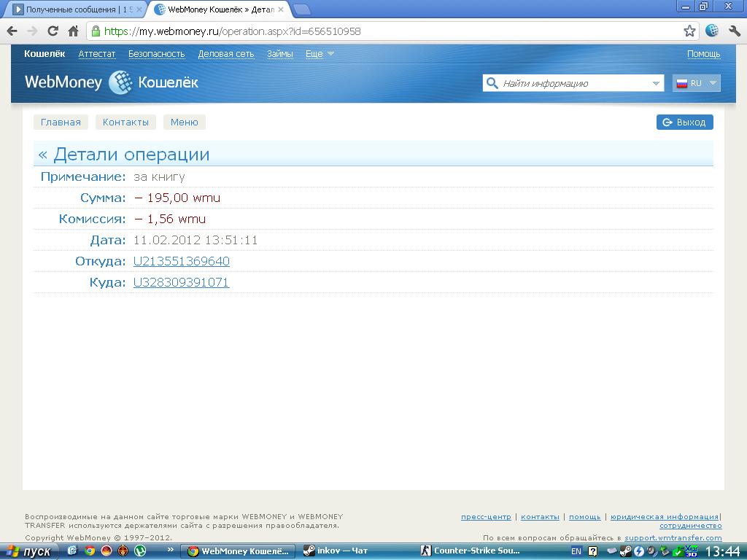Expand the Еще dropdown menu
The width and height of the screenshot is (747, 560).
pos(320,54)
